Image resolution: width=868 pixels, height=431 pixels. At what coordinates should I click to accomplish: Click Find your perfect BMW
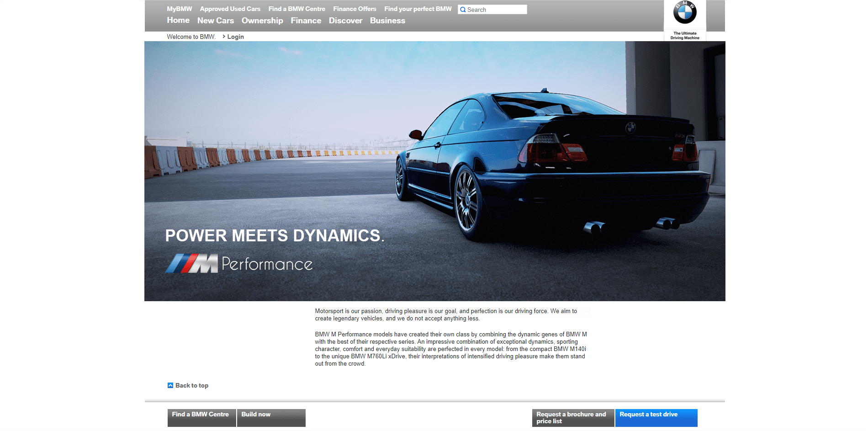click(418, 9)
